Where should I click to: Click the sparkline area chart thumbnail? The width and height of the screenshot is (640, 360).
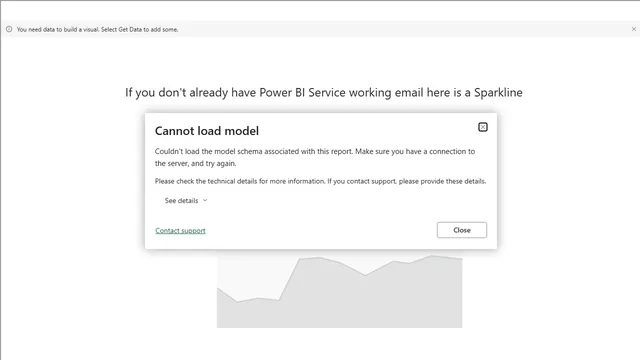(339, 291)
